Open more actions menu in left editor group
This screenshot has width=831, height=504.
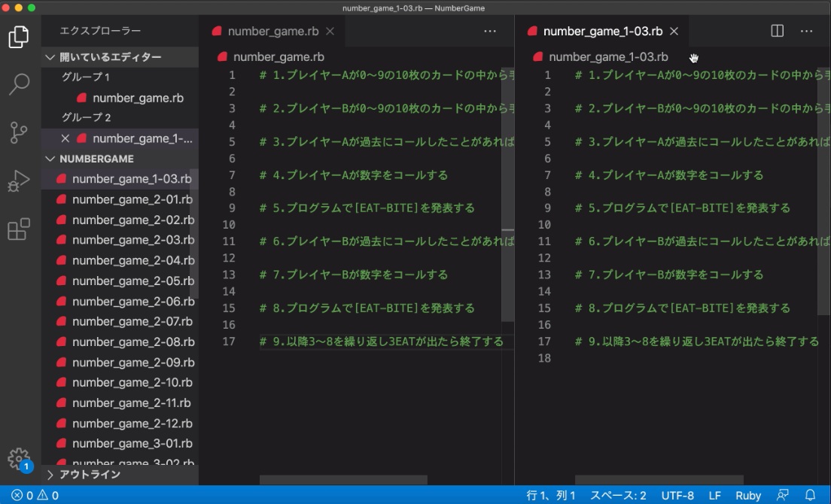click(490, 31)
